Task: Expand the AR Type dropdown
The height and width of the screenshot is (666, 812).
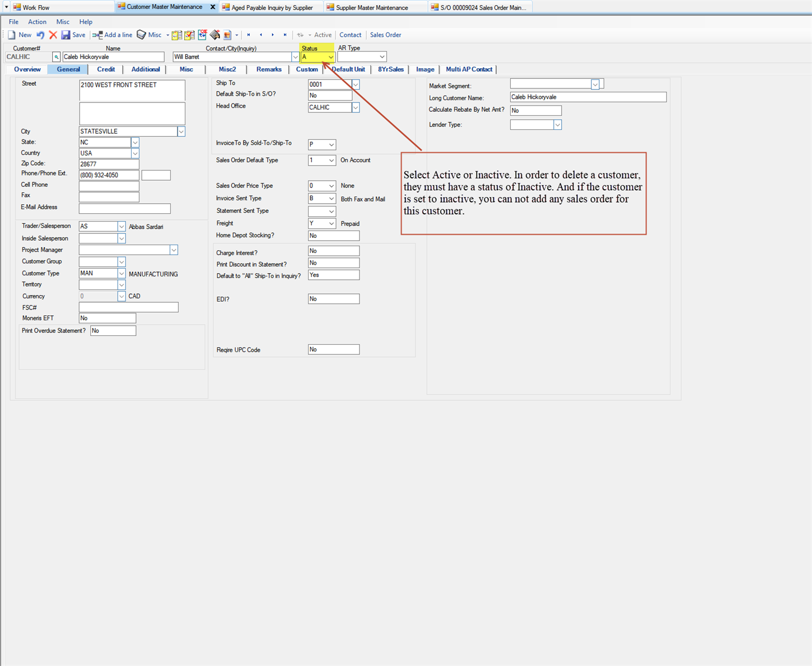Action: [381, 57]
